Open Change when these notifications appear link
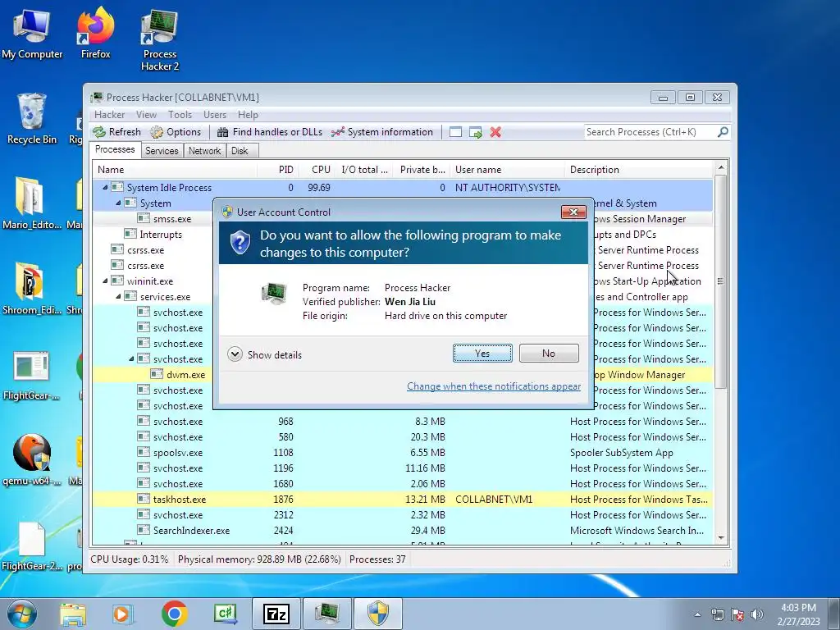The height and width of the screenshot is (630, 840). (x=494, y=386)
